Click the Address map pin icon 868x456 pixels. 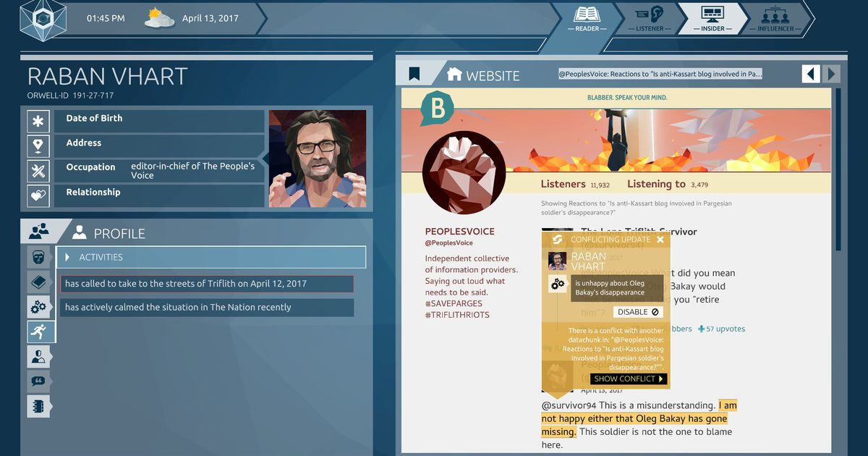pyautogui.click(x=38, y=146)
